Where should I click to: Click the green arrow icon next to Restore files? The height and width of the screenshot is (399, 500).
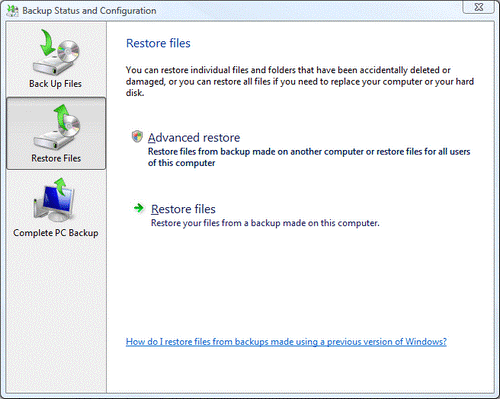coord(139,208)
